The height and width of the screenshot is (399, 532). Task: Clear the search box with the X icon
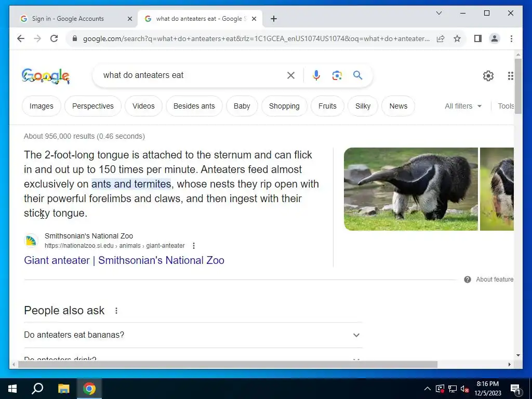[291, 75]
